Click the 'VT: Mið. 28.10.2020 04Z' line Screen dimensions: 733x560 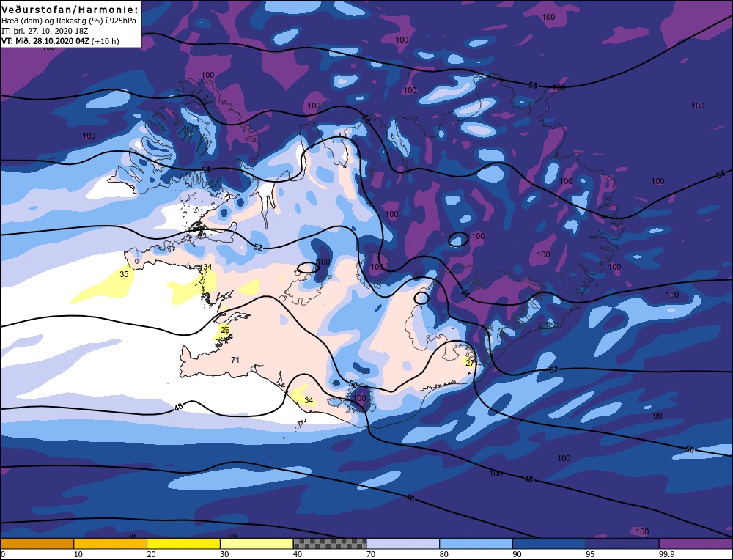[45, 41]
